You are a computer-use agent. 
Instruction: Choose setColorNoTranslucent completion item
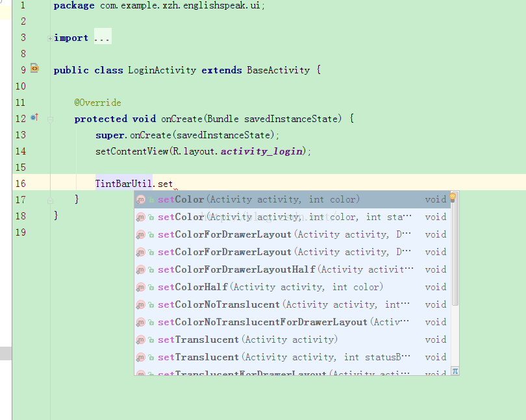[292, 304]
